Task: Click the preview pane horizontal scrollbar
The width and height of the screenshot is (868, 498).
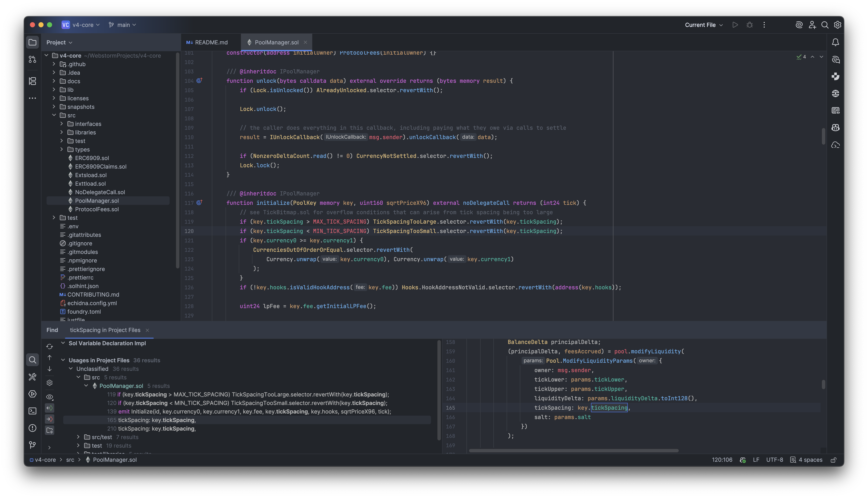Action: click(x=573, y=450)
